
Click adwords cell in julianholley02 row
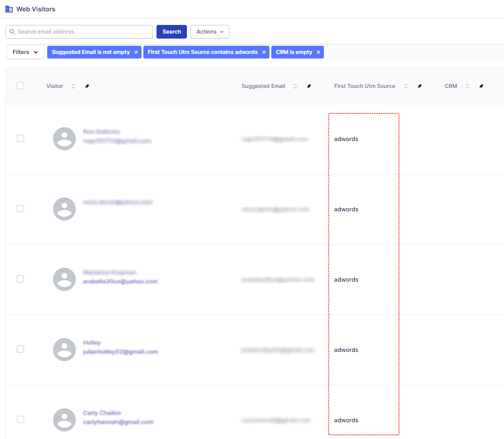pos(346,350)
